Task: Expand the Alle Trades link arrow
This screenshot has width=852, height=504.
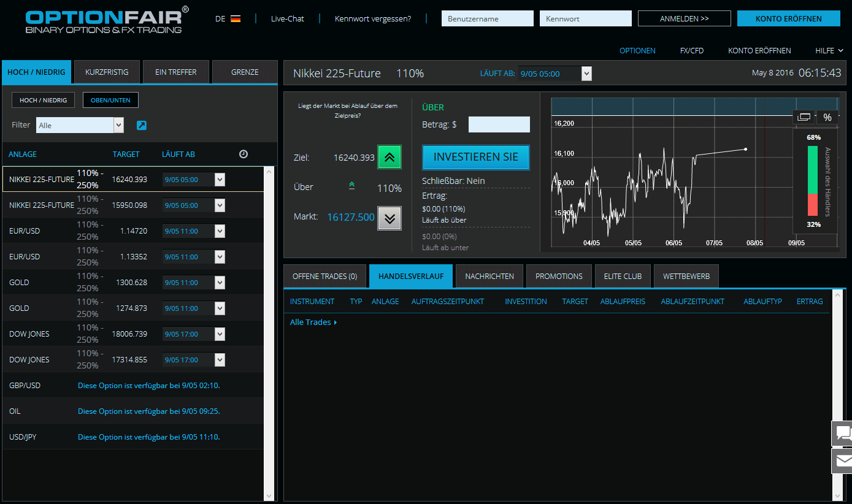Action: point(336,323)
